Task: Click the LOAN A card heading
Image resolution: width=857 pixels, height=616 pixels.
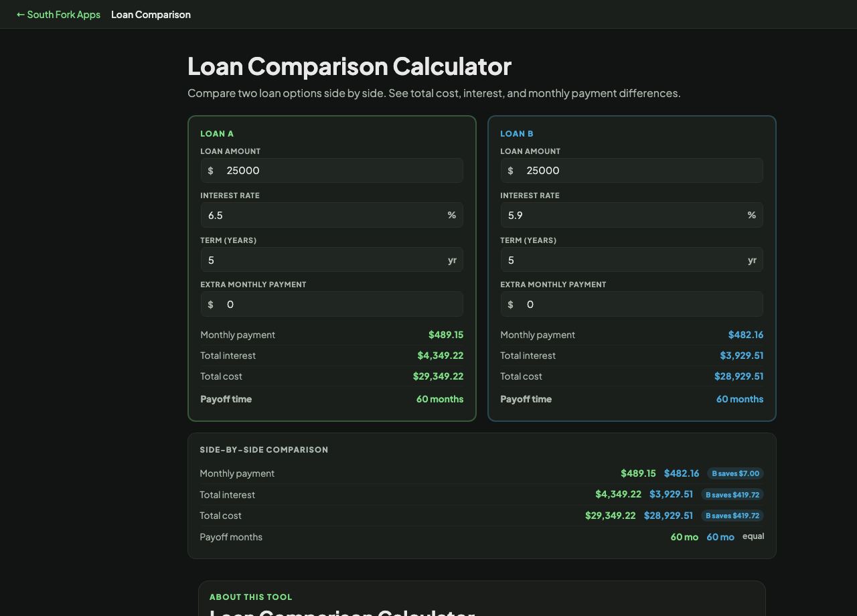Action: (x=217, y=134)
